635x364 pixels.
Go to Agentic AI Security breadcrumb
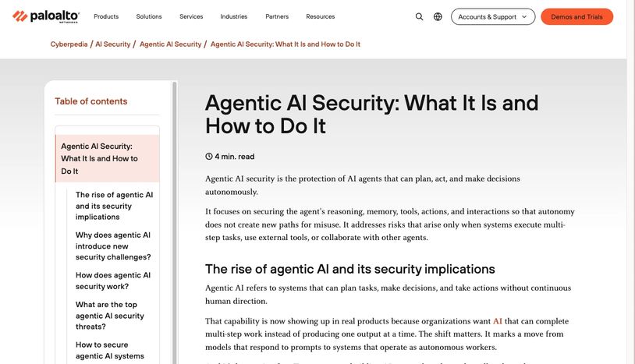171,44
